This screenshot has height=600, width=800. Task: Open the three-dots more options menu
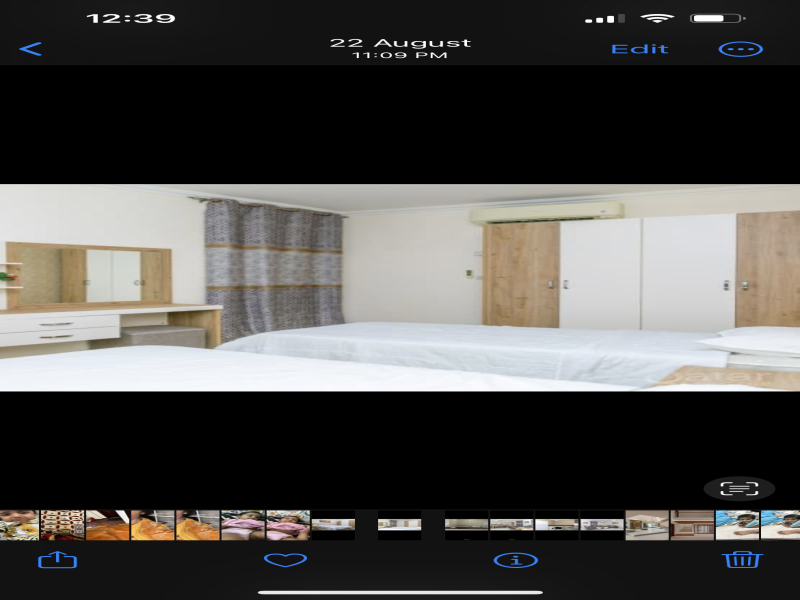point(741,49)
